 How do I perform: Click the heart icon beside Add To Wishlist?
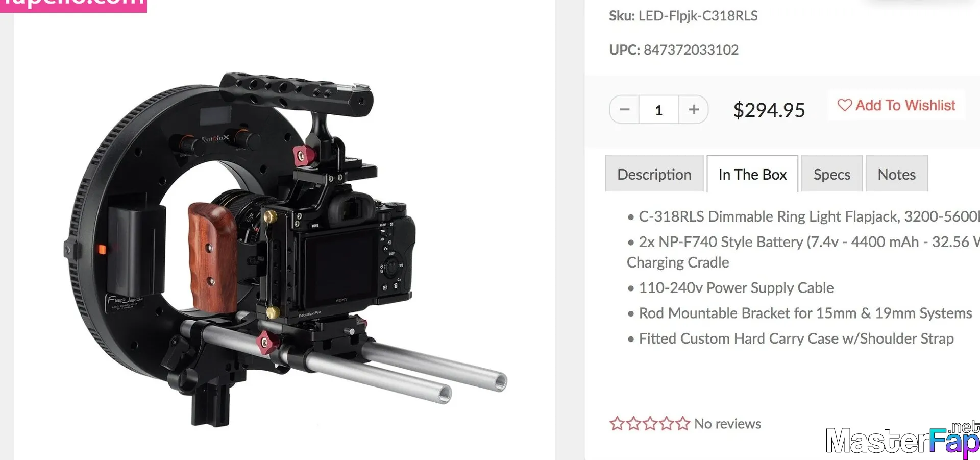[x=845, y=105]
